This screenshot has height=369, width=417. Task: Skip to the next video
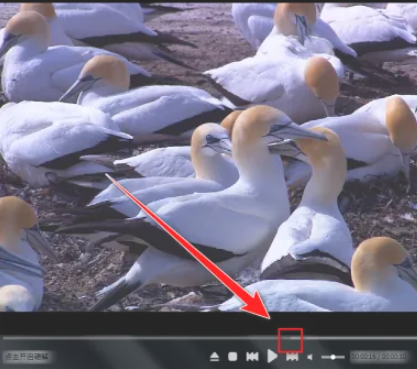coord(292,357)
